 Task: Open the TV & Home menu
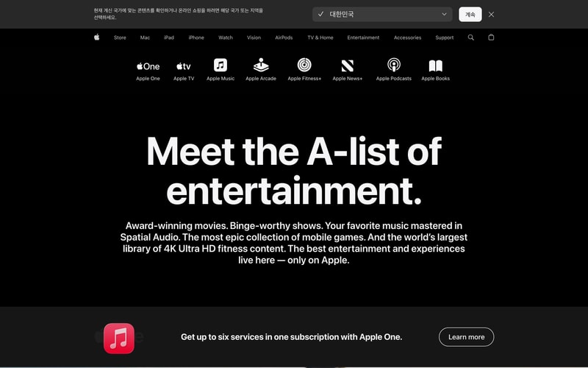[x=320, y=38]
